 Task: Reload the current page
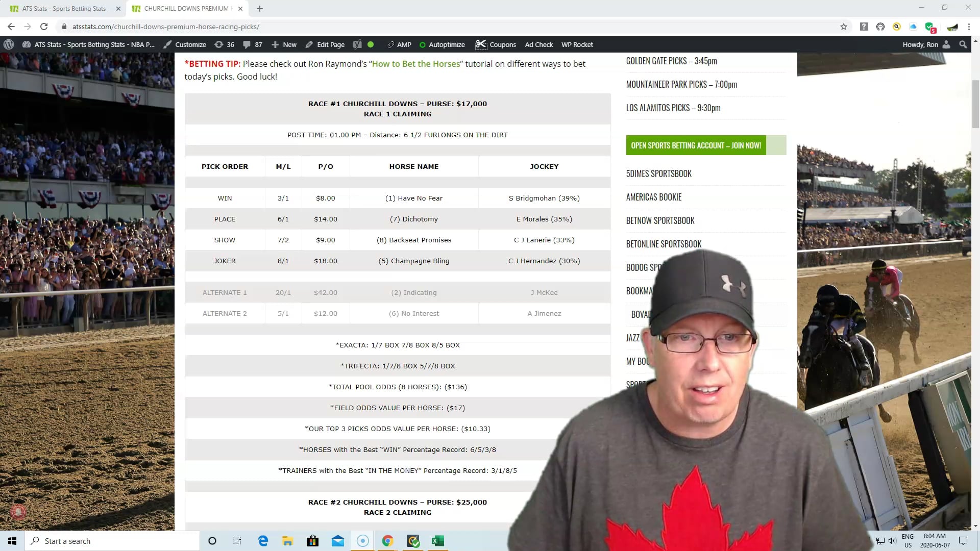tap(44, 27)
